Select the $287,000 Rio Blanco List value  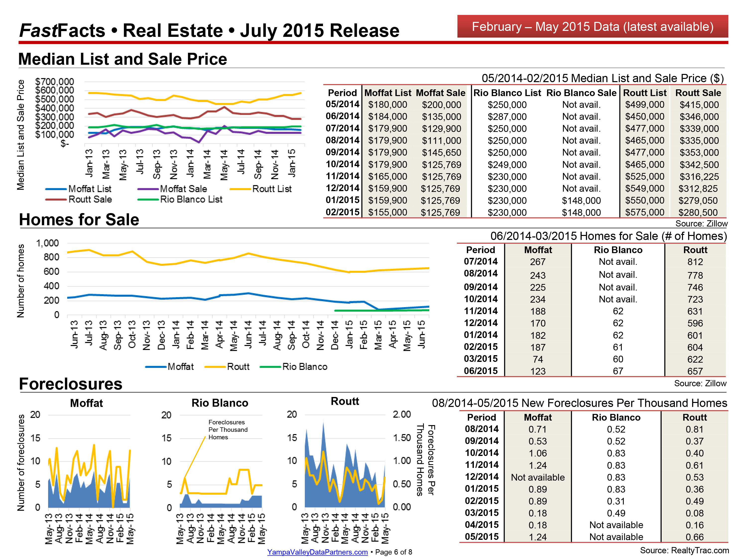(507, 117)
